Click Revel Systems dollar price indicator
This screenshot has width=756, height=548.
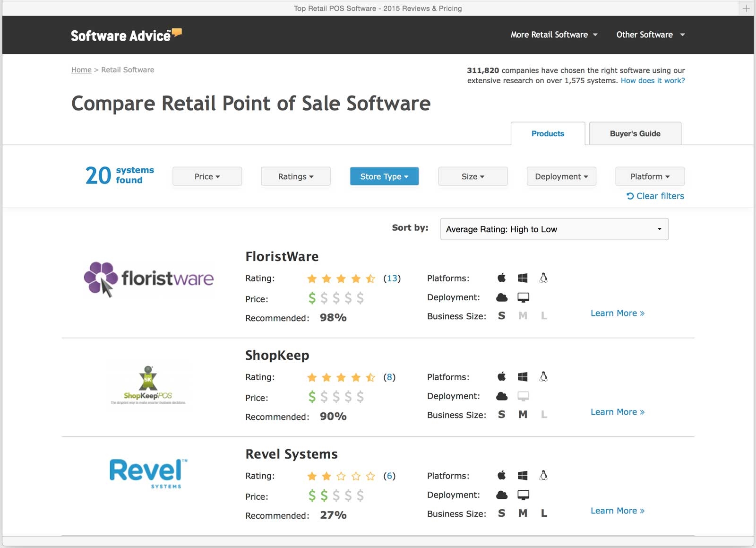(336, 496)
